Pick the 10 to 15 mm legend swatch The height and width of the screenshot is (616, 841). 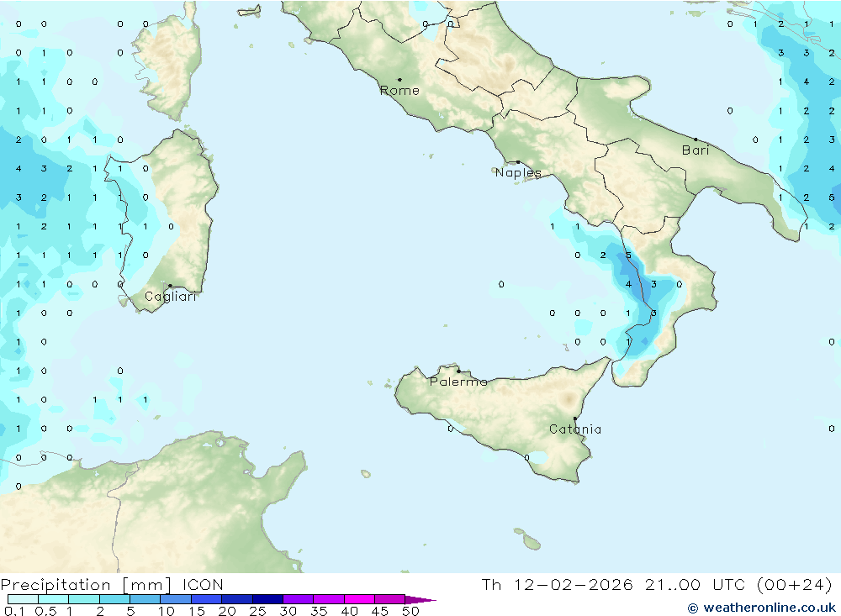tap(176, 599)
